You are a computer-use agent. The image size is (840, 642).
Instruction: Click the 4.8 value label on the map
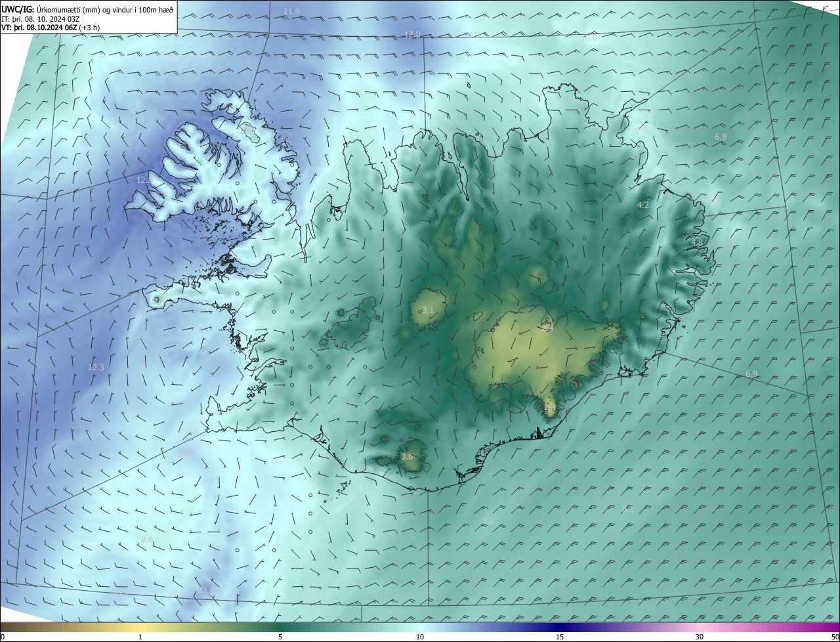point(697,242)
